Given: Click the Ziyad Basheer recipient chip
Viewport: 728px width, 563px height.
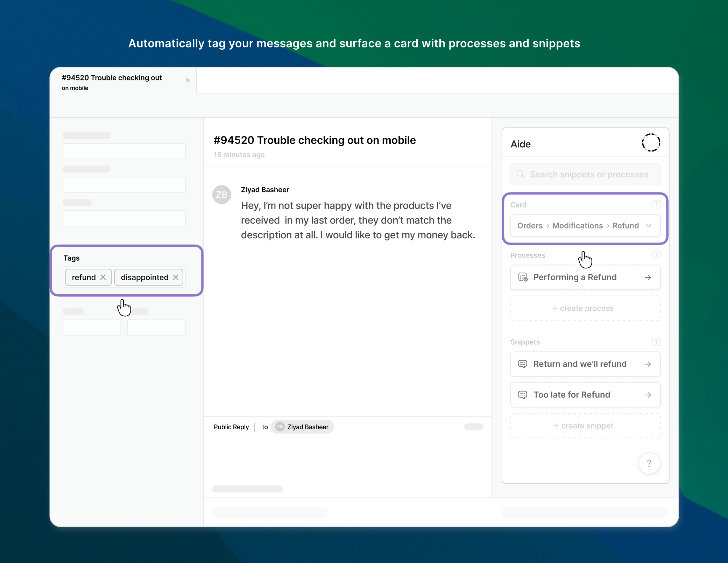Looking at the screenshot, I should 303,427.
